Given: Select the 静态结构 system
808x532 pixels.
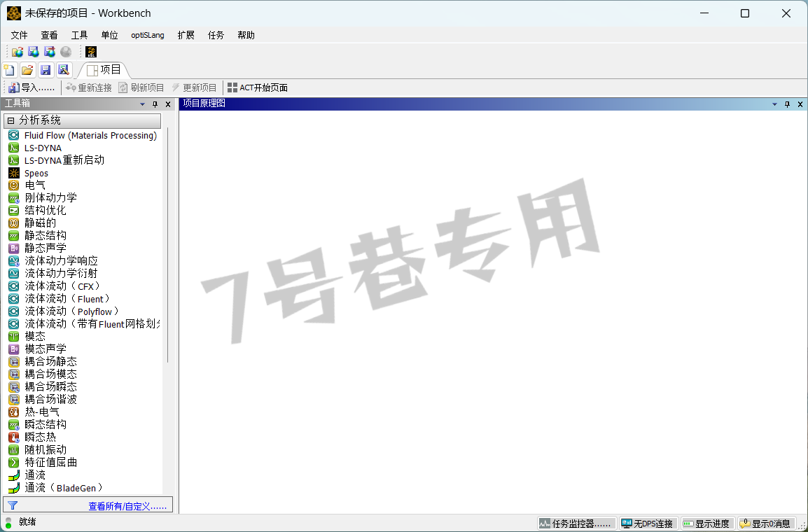Looking at the screenshot, I should click(38, 236).
